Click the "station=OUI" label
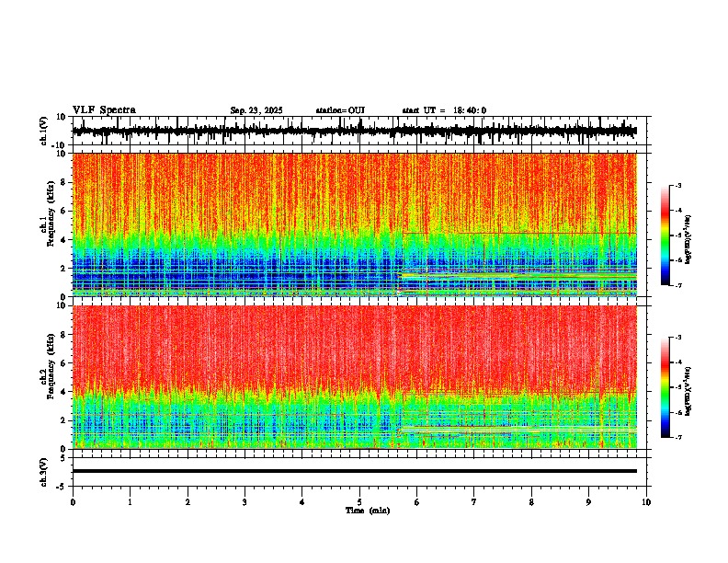Viewport: 728px width, 563px height. 340,110
